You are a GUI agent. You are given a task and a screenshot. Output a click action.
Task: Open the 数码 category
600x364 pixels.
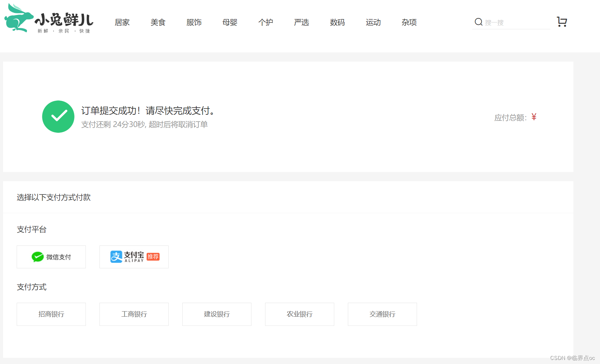point(337,22)
